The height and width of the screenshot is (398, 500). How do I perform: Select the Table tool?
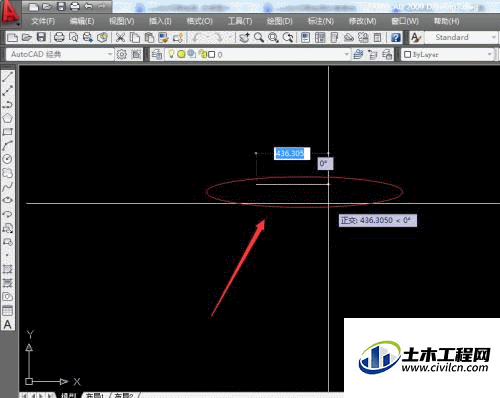(8, 310)
